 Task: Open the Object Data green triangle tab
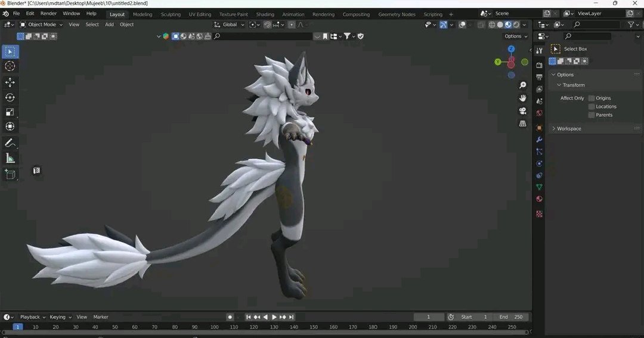click(539, 187)
